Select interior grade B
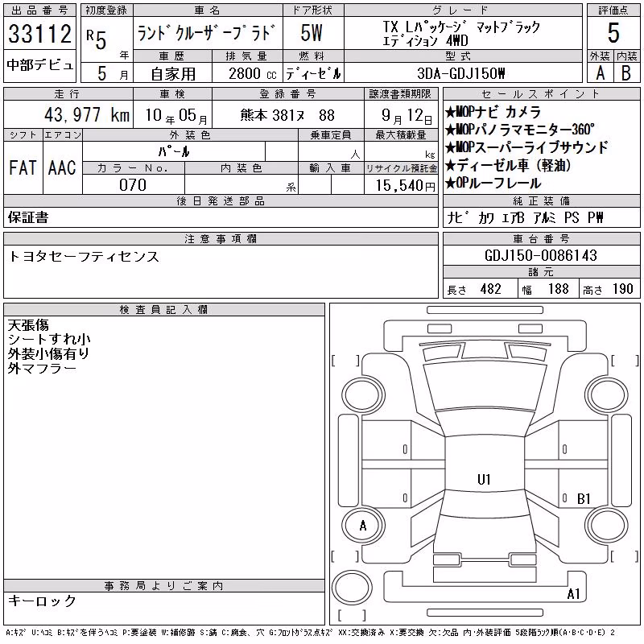The height and width of the screenshot is (644, 644). tap(626, 73)
